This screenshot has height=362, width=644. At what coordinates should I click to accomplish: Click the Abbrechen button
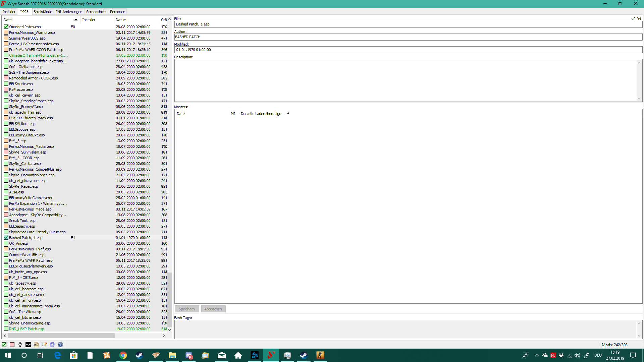tap(213, 309)
